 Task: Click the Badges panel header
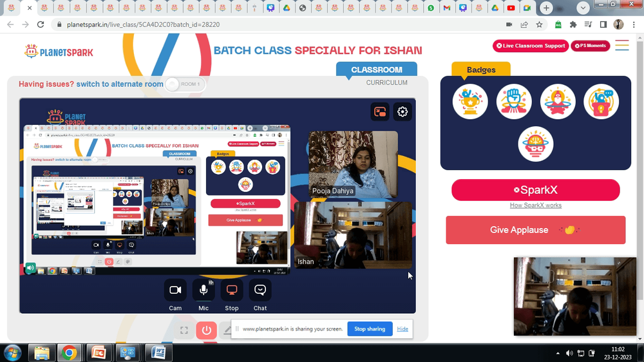click(x=481, y=70)
